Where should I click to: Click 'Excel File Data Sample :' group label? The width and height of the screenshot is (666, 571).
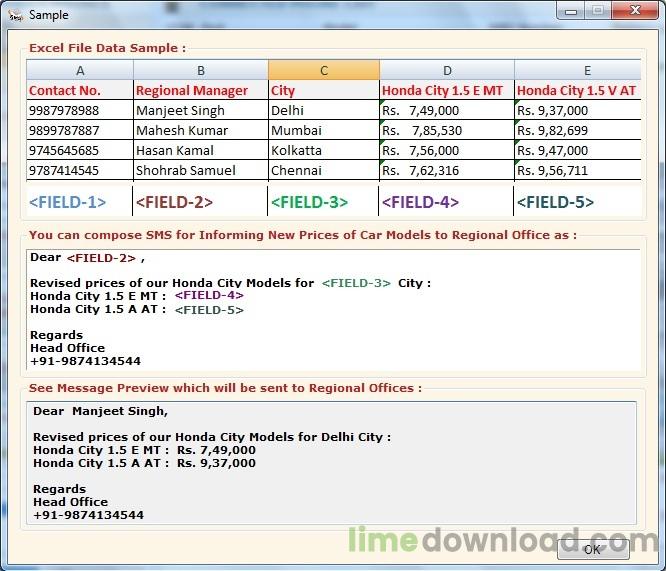[x=107, y=48]
